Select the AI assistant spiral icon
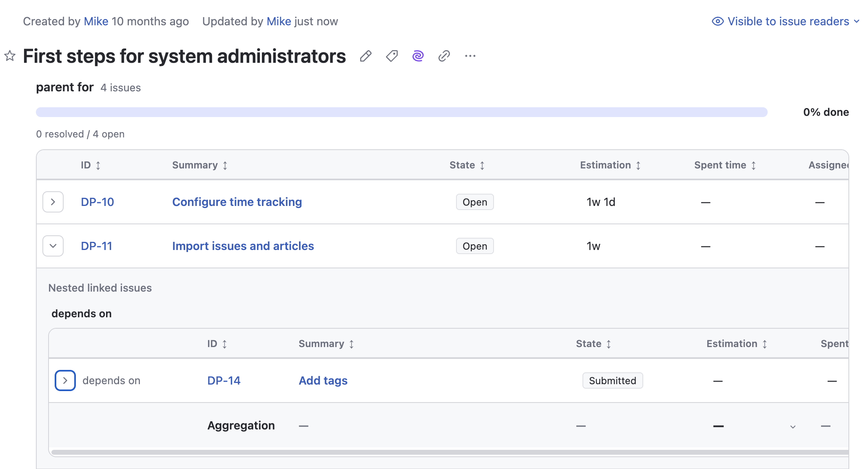This screenshot has height=469, width=868. 418,56
